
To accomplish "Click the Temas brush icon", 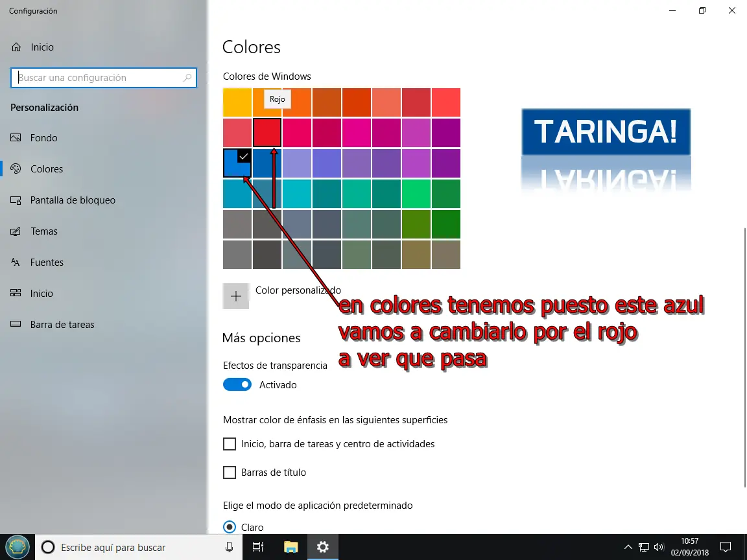I will coord(16,231).
